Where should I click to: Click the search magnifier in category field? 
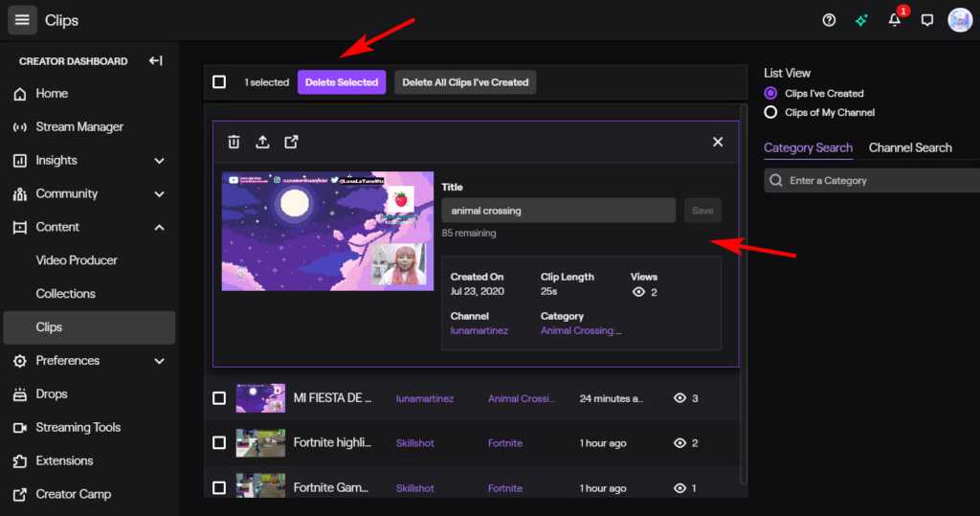776,180
